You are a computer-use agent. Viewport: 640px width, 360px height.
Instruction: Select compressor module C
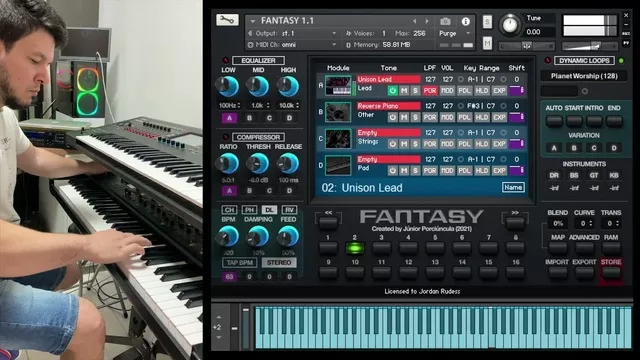click(269, 191)
